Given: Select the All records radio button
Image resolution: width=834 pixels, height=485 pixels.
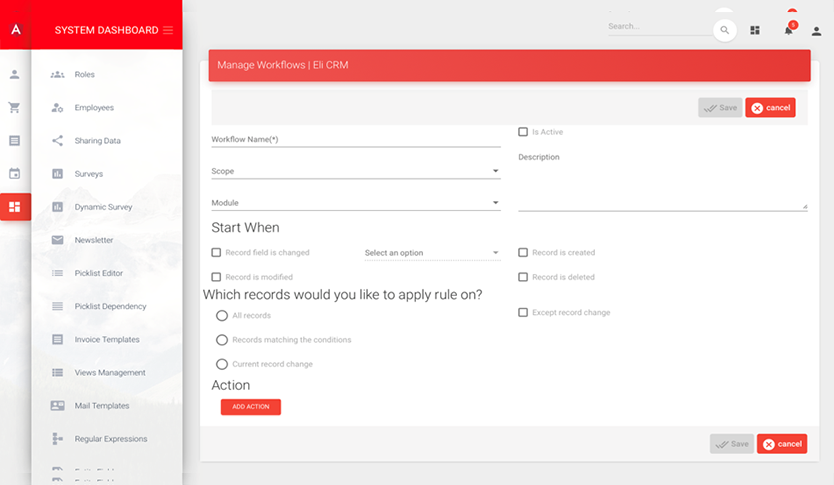Looking at the screenshot, I should (222, 316).
